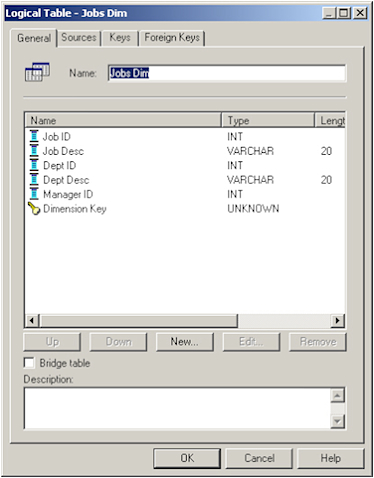The image size is (374, 478).
Task: Confirm with the OK button
Action: 187,458
